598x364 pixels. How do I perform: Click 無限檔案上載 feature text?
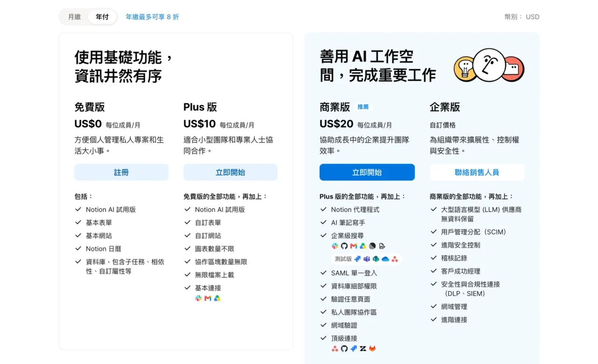214,275
